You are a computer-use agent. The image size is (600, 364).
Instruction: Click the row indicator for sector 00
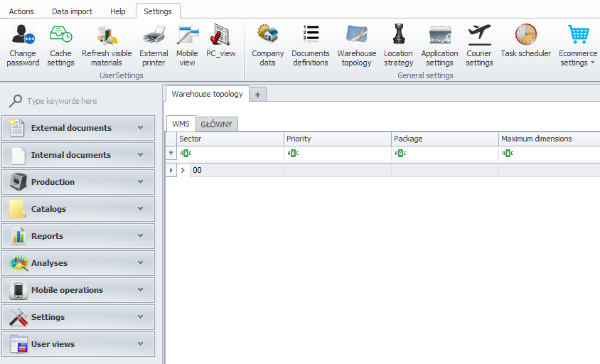pos(171,170)
